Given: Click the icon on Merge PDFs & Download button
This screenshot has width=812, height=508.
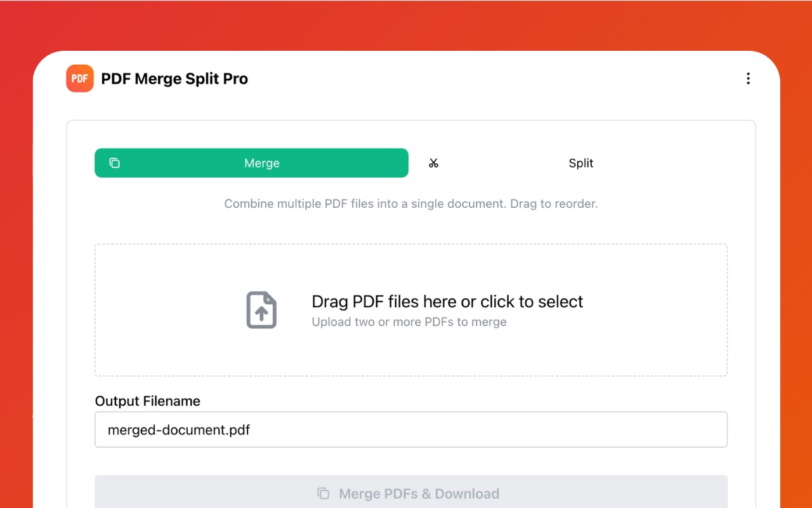Looking at the screenshot, I should (323, 493).
